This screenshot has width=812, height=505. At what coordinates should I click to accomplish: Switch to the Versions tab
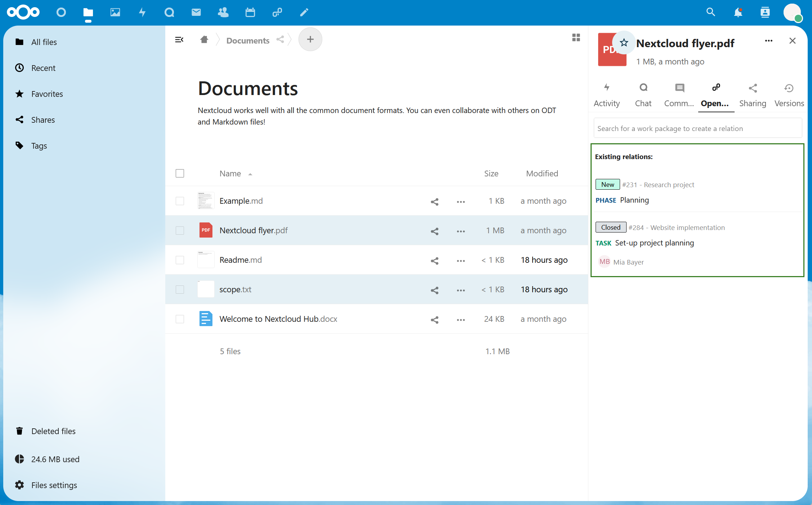789,95
